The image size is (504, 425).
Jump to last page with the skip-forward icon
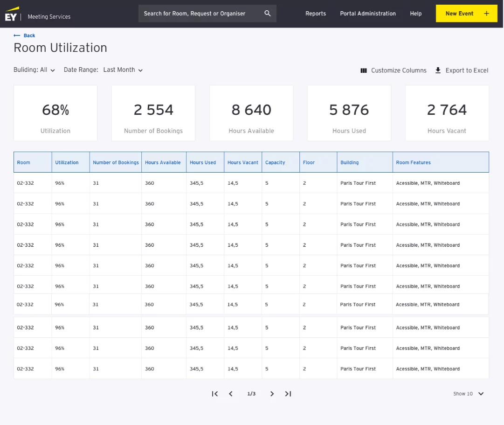288,394
